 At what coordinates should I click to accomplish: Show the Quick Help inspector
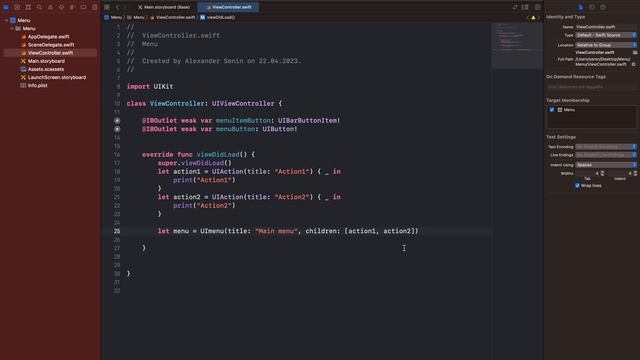click(603, 7)
